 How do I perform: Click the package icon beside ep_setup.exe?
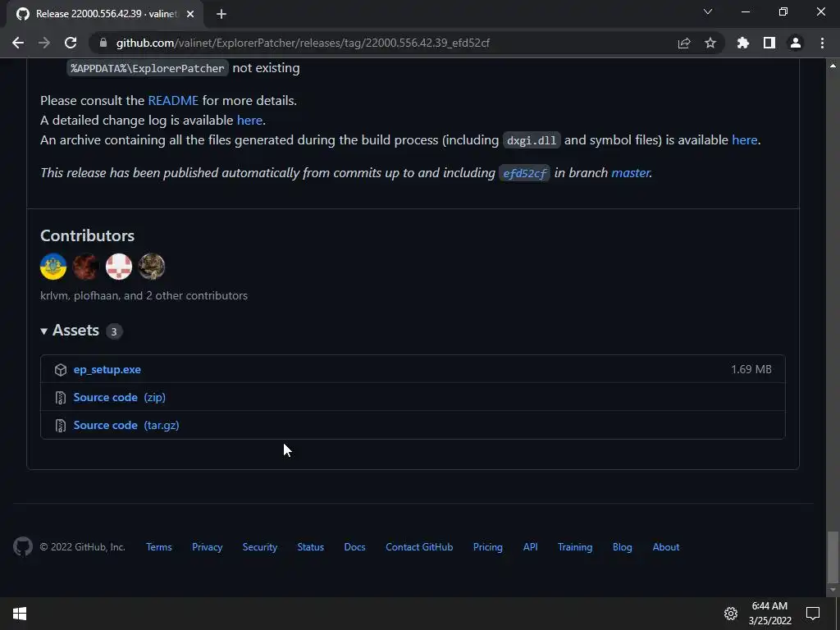click(x=61, y=370)
